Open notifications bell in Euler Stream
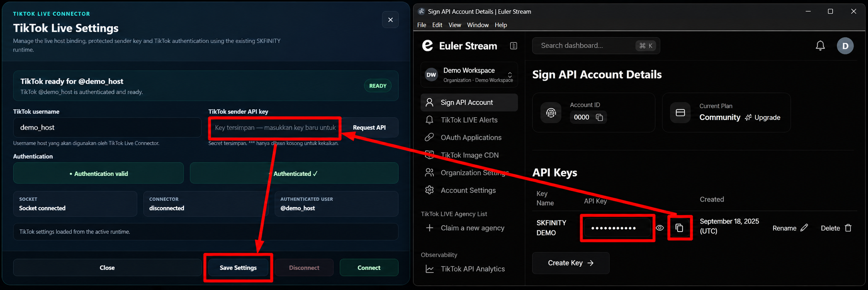 point(820,46)
